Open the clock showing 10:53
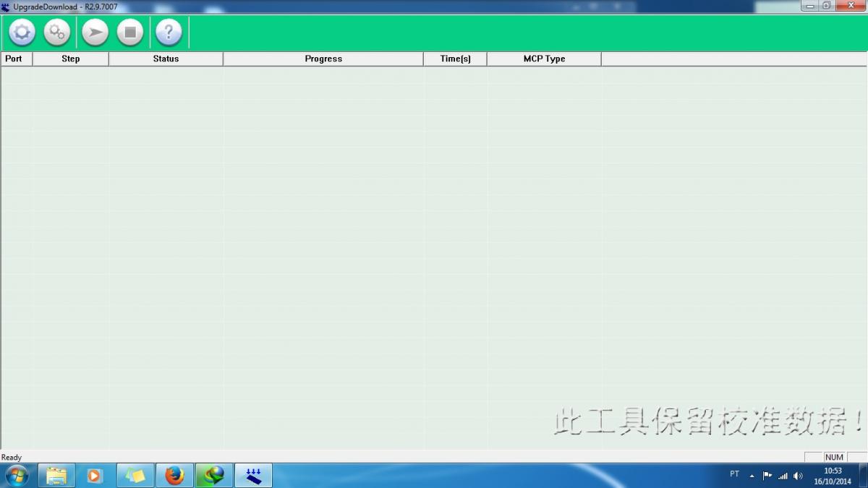Image resolution: width=868 pixels, height=488 pixels. click(833, 476)
